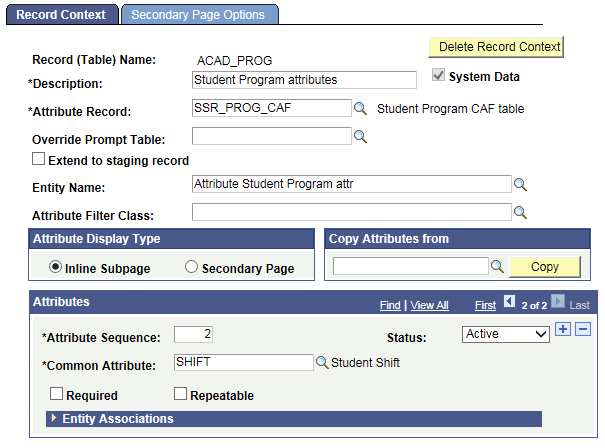Click the View All link
The width and height of the screenshot is (605, 448).
pos(429,305)
